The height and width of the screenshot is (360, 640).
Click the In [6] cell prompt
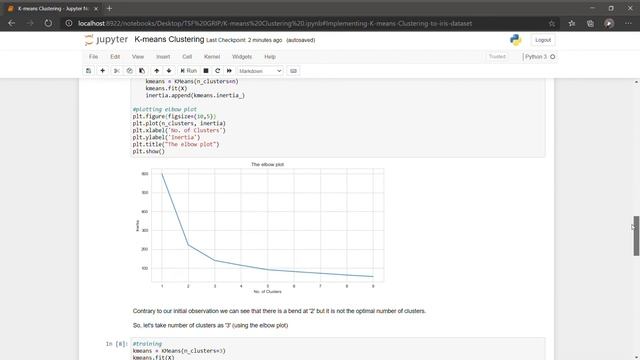click(117, 344)
